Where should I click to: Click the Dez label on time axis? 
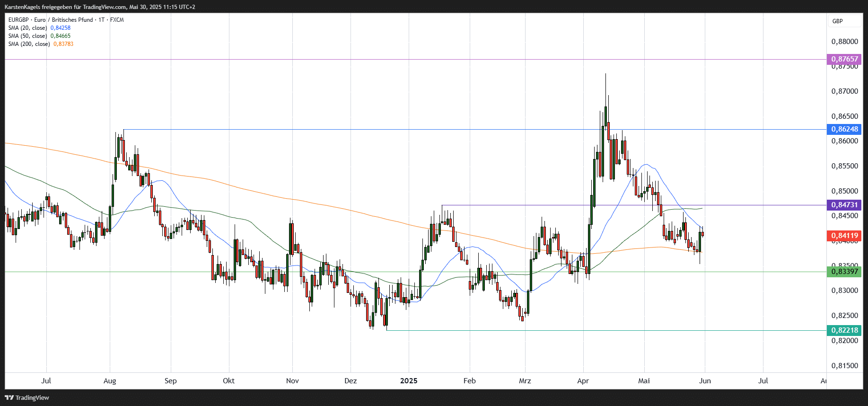pos(351,381)
